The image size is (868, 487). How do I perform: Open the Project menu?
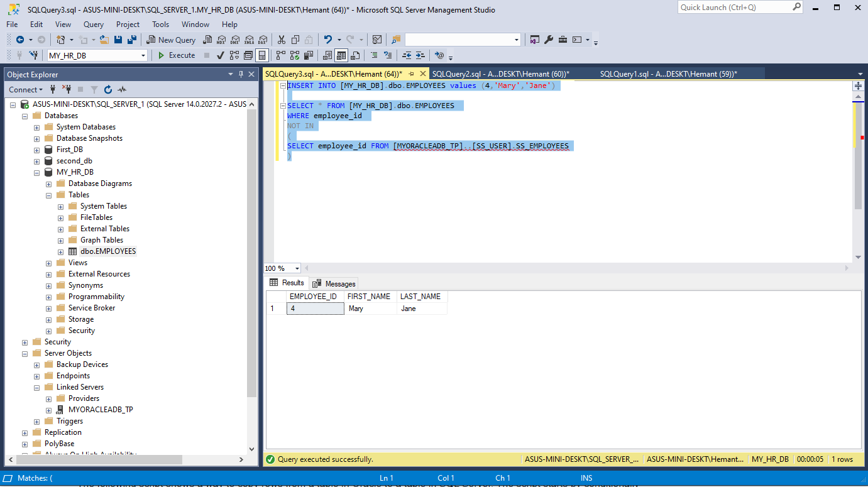[128, 25]
